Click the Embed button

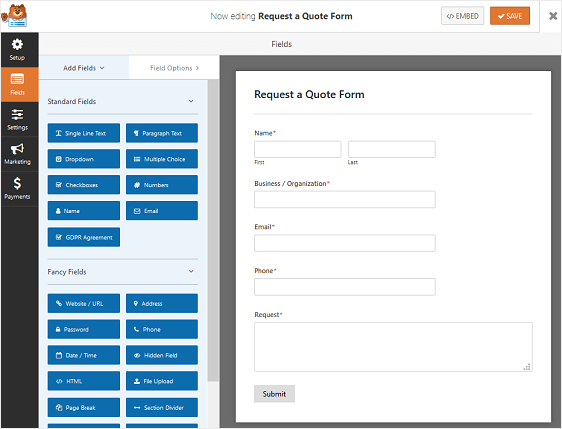point(462,16)
